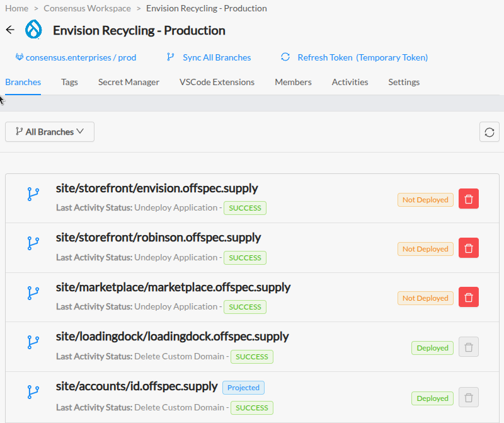
Task: Click the branch icon for site/accounts/id.offspec.supply
Action: tap(33, 392)
